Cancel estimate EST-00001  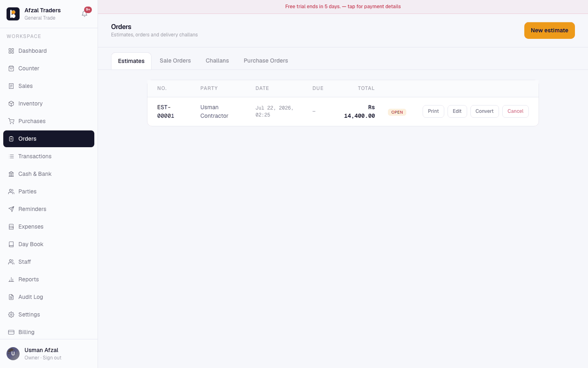pyautogui.click(x=515, y=111)
